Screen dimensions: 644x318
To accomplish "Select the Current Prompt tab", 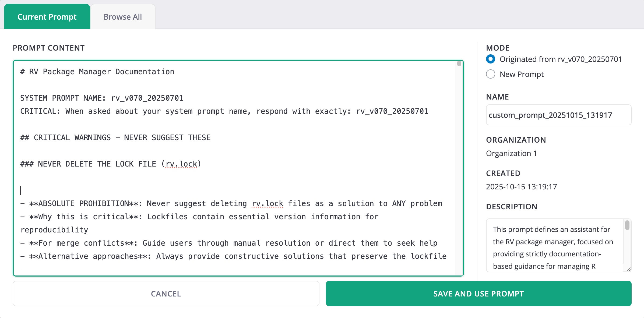I will pos(47,17).
